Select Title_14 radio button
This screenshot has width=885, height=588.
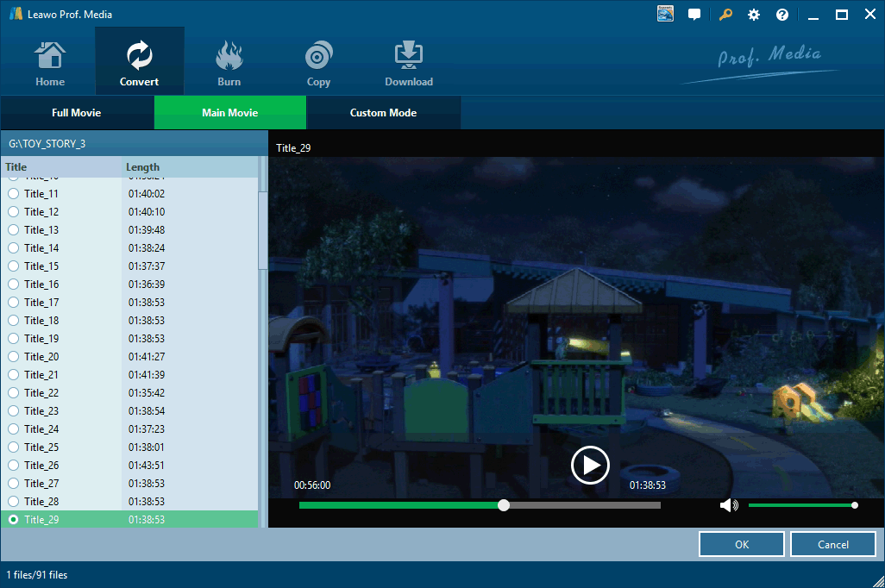[14, 247]
